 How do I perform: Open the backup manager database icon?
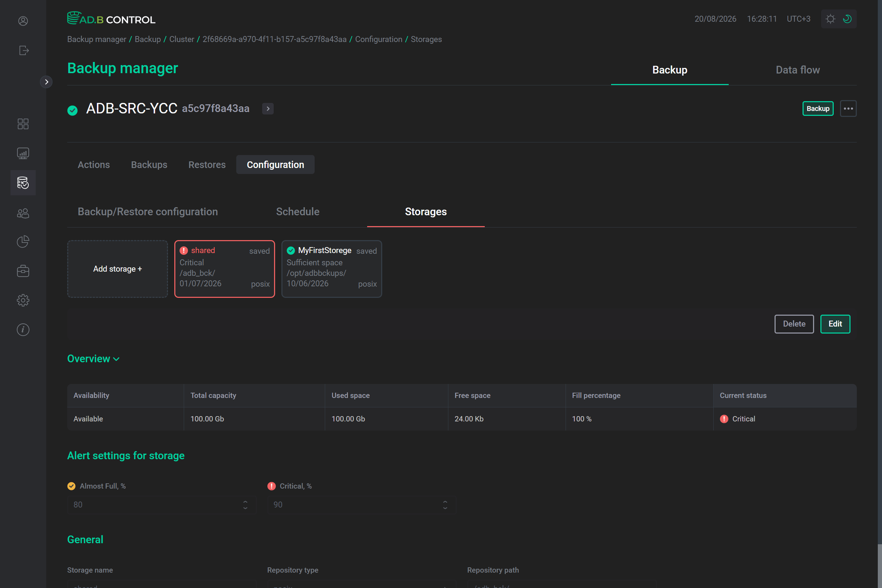point(23,183)
